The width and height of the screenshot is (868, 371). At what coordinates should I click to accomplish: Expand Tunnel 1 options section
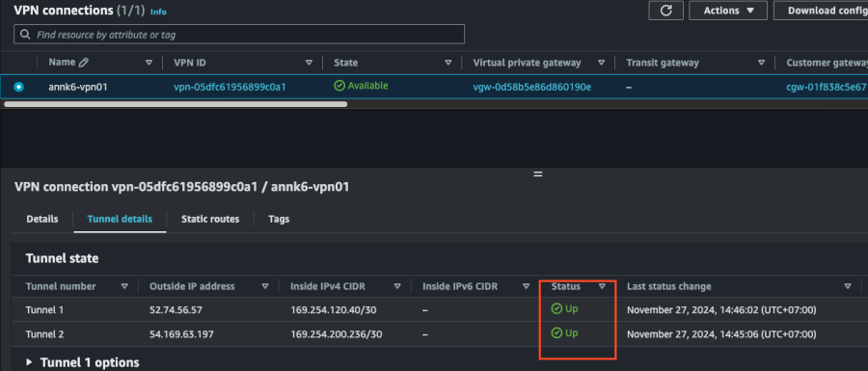[x=82, y=362]
